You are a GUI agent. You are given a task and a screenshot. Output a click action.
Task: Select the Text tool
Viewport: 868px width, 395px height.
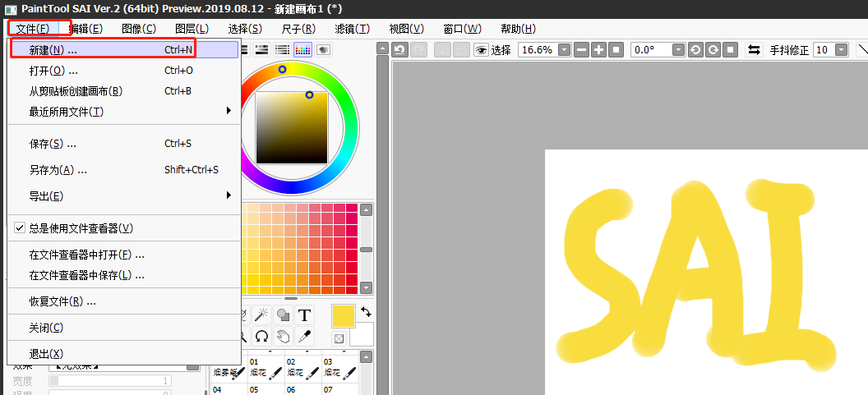[304, 315]
